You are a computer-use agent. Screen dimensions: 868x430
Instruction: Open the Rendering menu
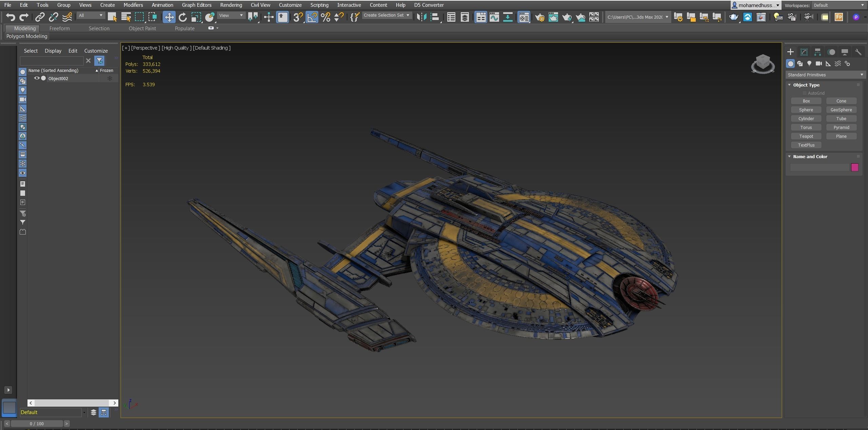coord(231,5)
